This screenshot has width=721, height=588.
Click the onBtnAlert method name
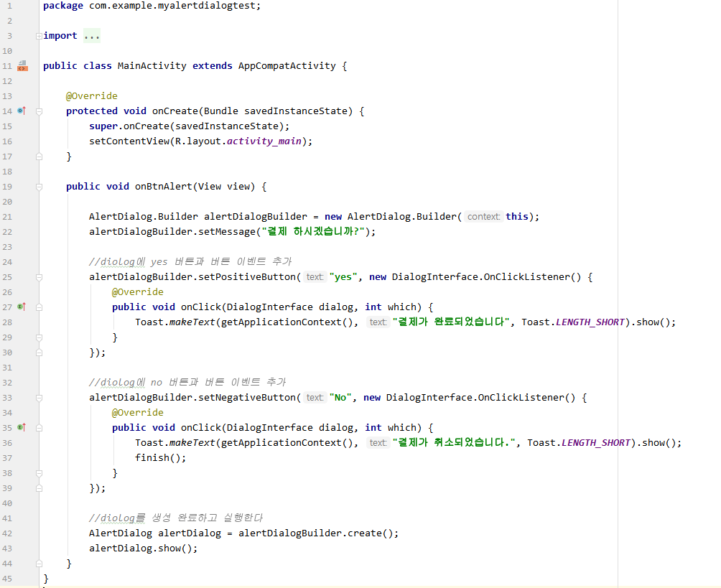coord(163,186)
